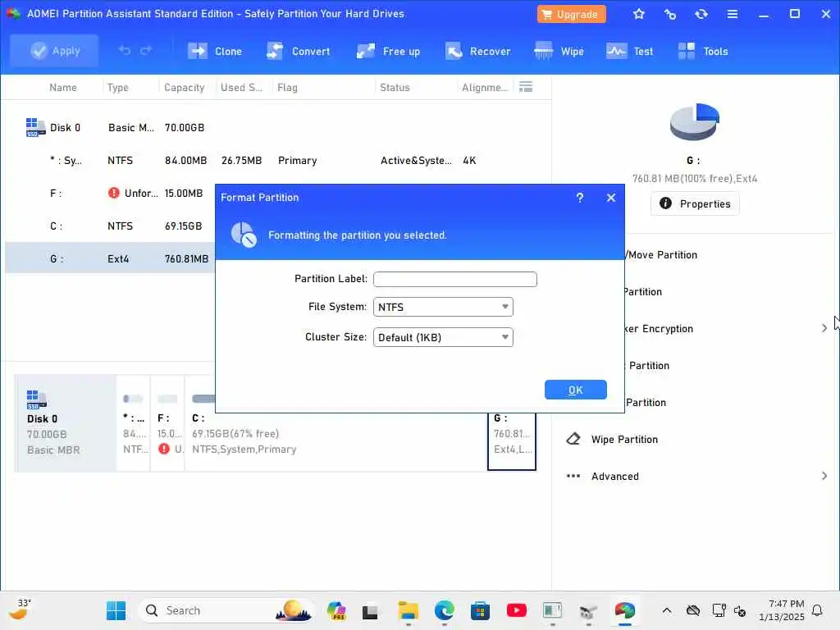The image size is (840, 630).
Task: Open the hamburger menu in title bar
Action: 733,14
